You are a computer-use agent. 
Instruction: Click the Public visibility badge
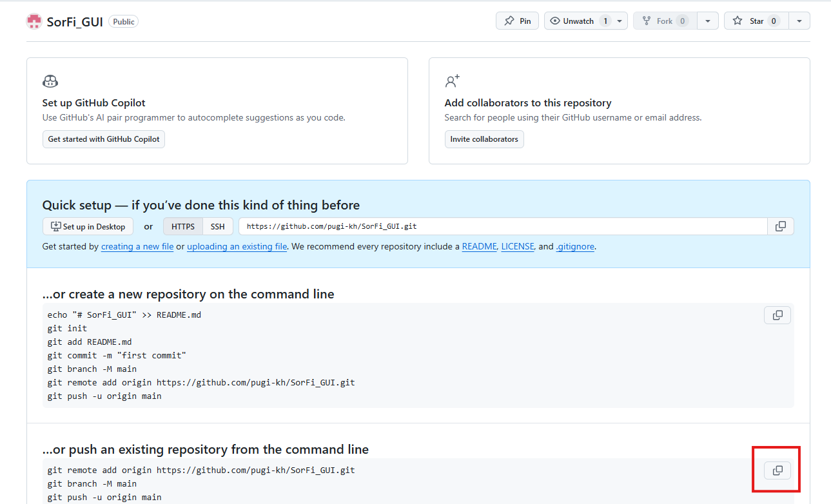[x=124, y=21]
